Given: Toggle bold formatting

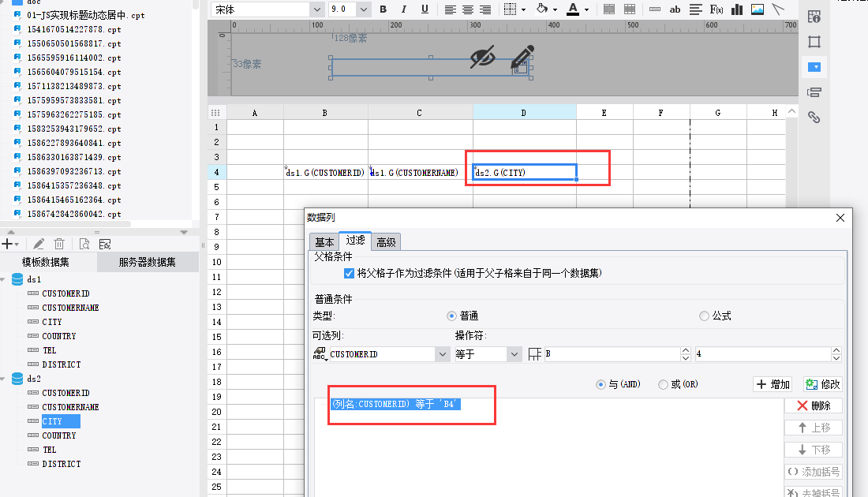Looking at the screenshot, I should (x=383, y=9).
